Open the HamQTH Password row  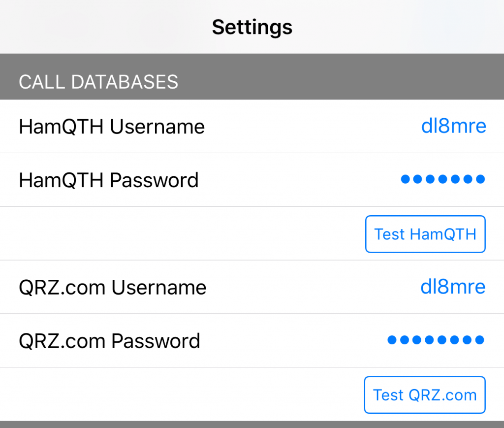252,180
